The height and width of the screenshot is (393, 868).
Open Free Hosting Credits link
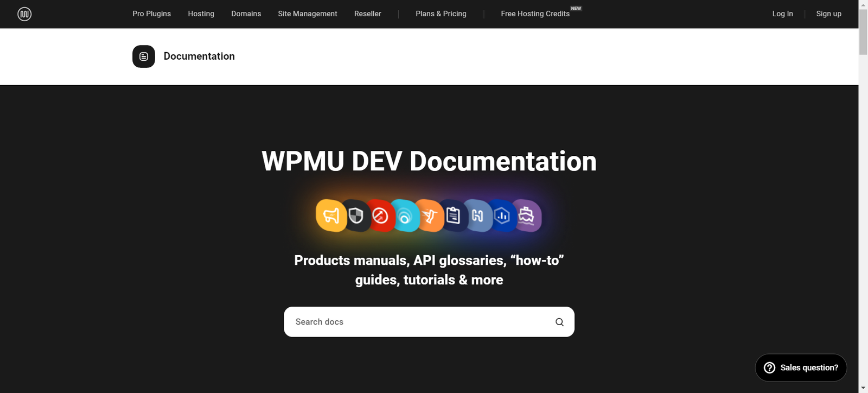coord(535,14)
